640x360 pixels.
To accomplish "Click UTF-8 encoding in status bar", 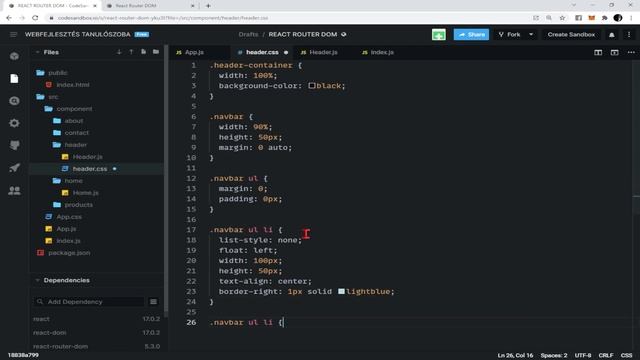I will 583,355.
